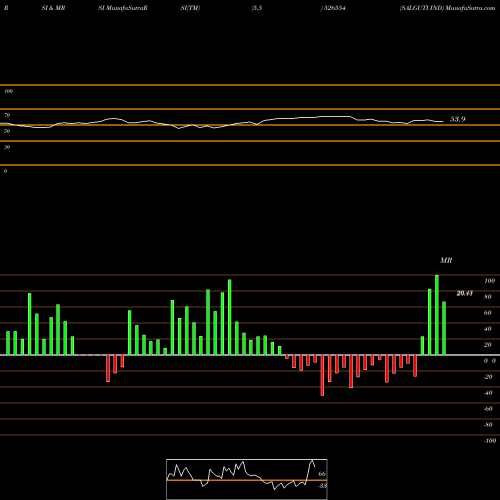Click the RSI current value label 53.9
The image size is (500, 500).
(458, 119)
